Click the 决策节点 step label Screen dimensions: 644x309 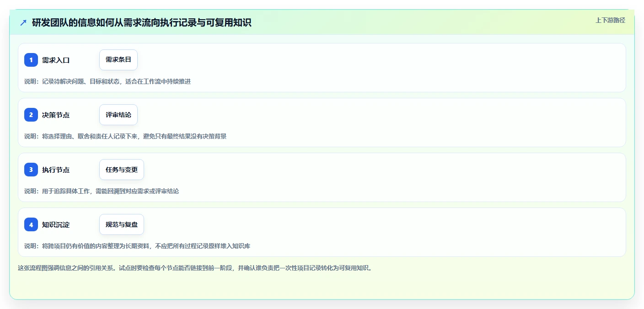[56, 115]
